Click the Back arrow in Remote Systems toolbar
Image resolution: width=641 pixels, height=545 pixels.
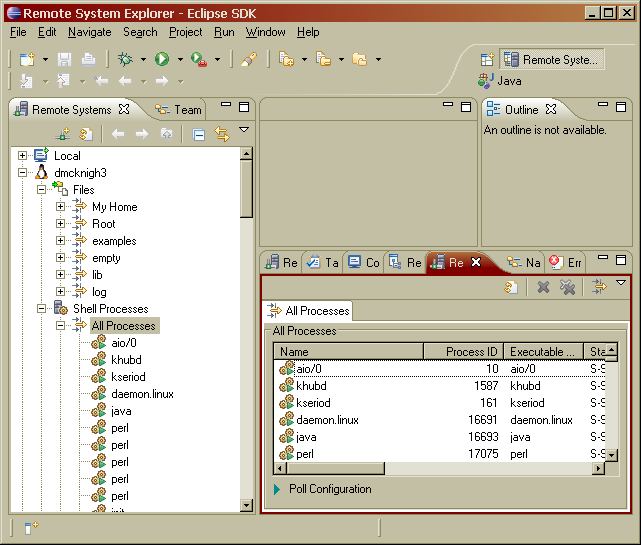119,134
